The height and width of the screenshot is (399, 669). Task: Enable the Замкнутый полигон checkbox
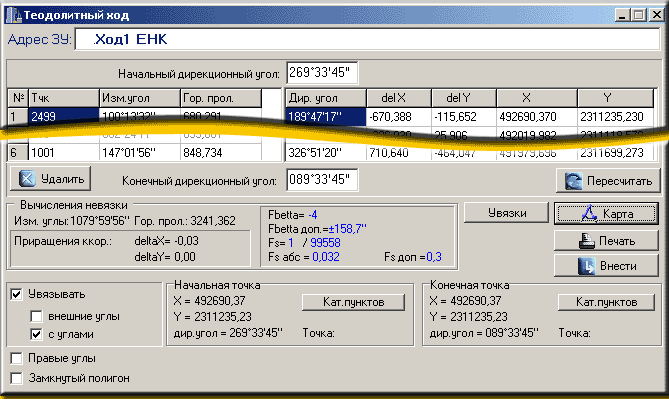pyautogui.click(x=16, y=378)
